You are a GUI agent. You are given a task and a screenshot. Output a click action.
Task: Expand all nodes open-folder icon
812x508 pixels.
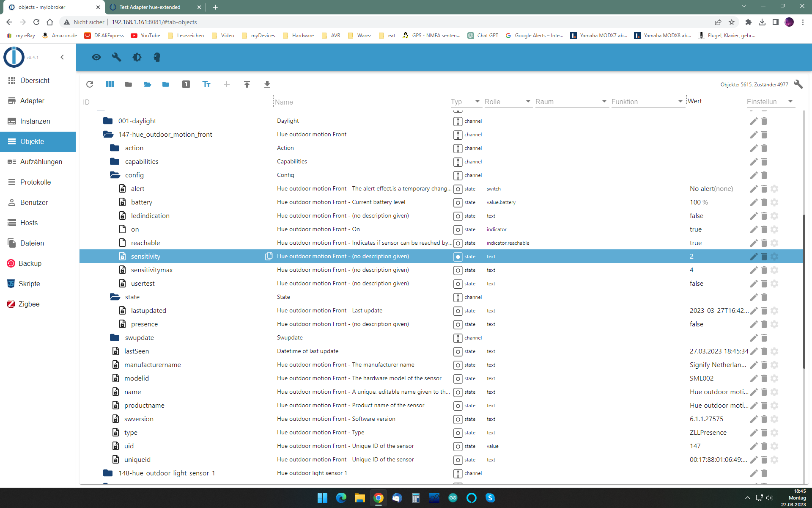click(147, 84)
